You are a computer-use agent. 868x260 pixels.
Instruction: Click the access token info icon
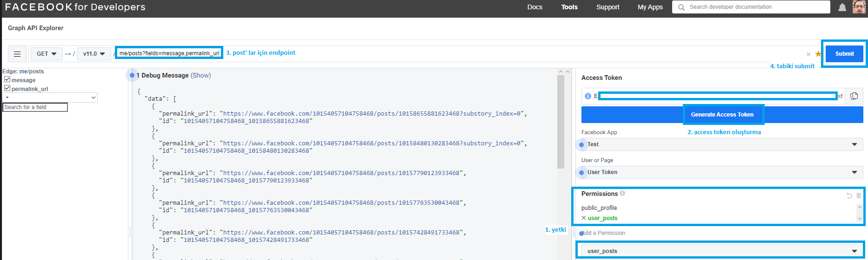pos(588,96)
